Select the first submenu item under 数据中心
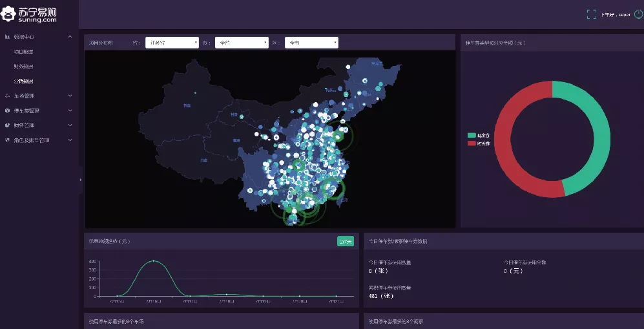Image resolution: width=644 pixels, height=329 pixels. [23, 51]
